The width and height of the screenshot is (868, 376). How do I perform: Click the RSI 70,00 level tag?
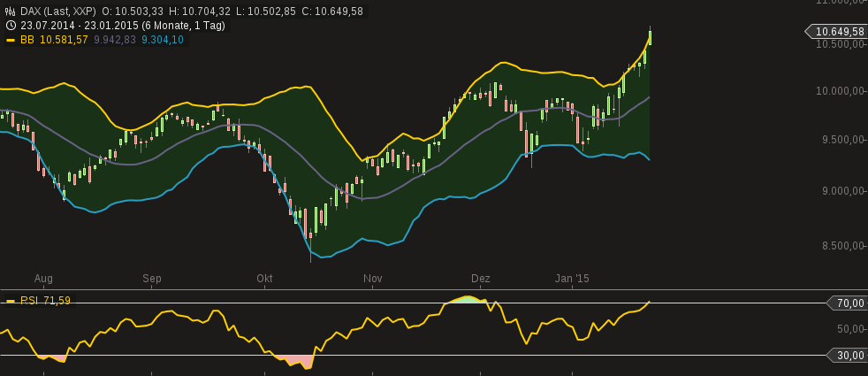pyautogui.click(x=847, y=303)
